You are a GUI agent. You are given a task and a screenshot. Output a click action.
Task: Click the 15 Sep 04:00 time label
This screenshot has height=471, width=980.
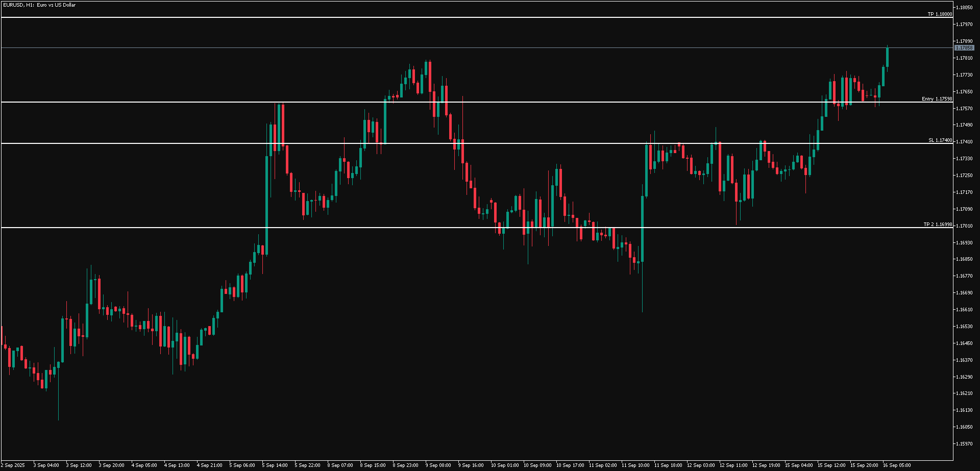pos(798,465)
